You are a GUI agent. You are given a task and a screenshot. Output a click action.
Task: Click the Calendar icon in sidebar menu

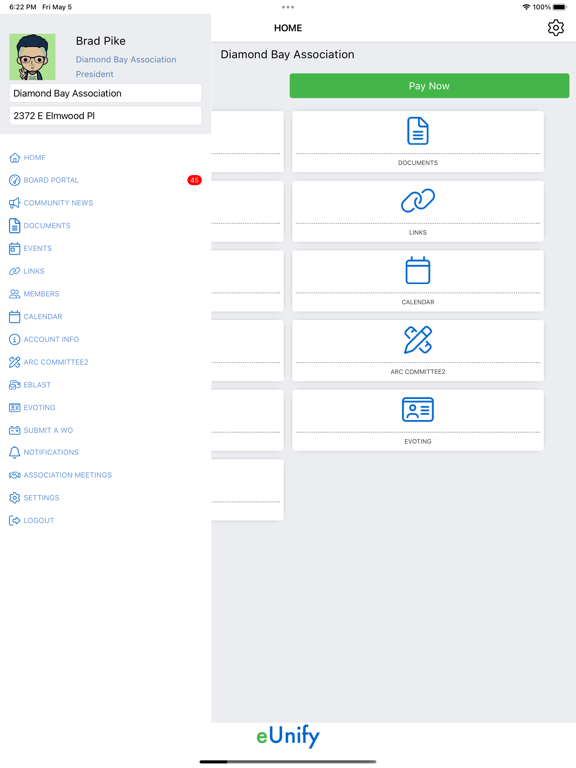[15, 316]
